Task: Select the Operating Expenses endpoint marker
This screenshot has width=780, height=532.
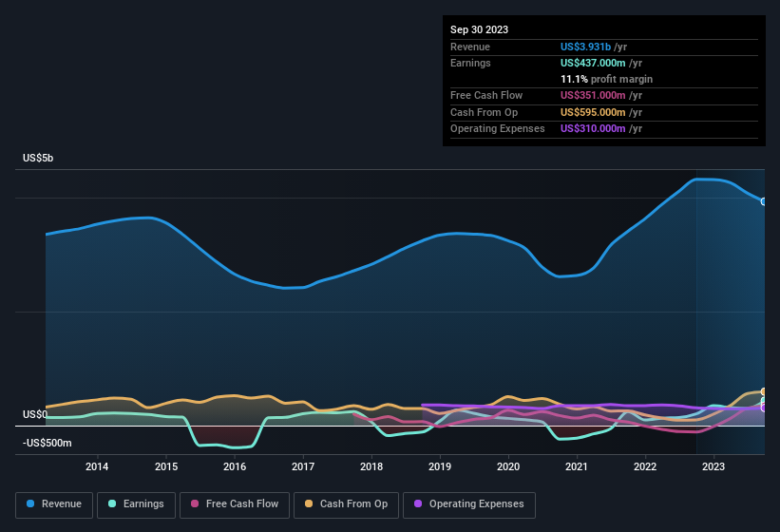Action: pyautogui.click(x=764, y=408)
